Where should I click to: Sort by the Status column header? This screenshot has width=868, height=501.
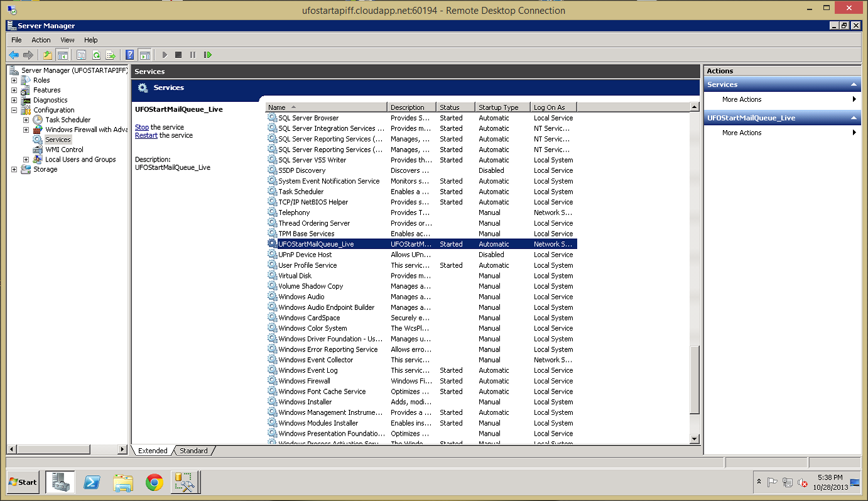(x=455, y=107)
